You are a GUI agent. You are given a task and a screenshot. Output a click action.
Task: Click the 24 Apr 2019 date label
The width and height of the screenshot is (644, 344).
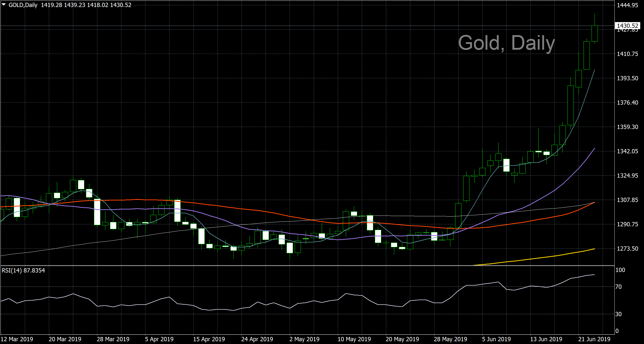pyautogui.click(x=257, y=339)
